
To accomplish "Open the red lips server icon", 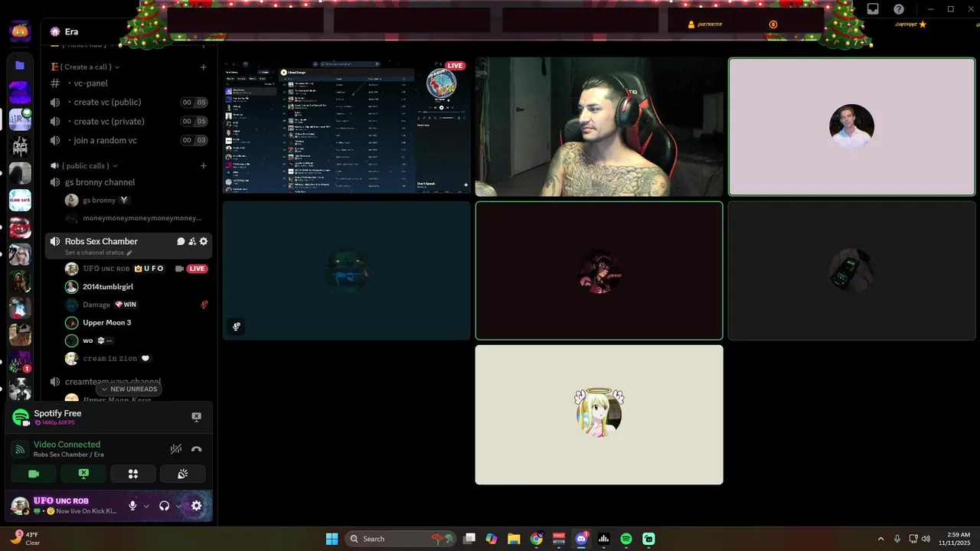I will pyautogui.click(x=20, y=227).
